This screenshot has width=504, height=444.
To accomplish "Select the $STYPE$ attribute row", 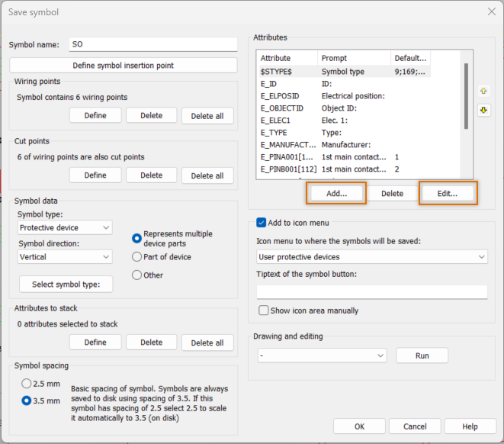I will [345, 72].
